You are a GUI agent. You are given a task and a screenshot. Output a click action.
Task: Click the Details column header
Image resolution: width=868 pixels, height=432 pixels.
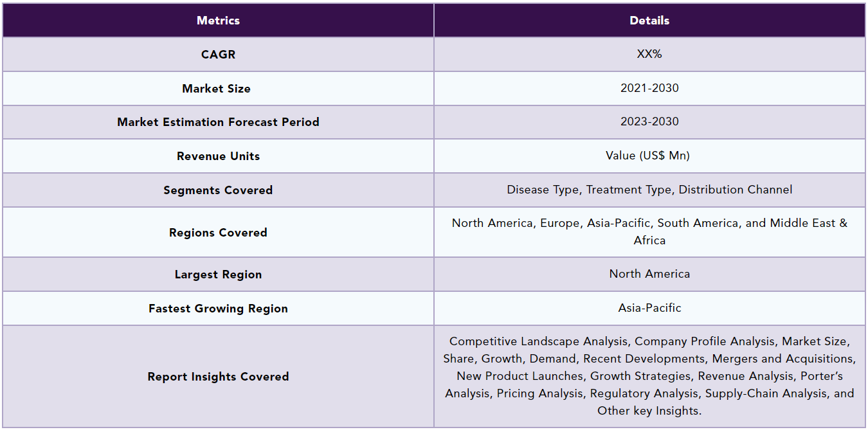(649, 21)
